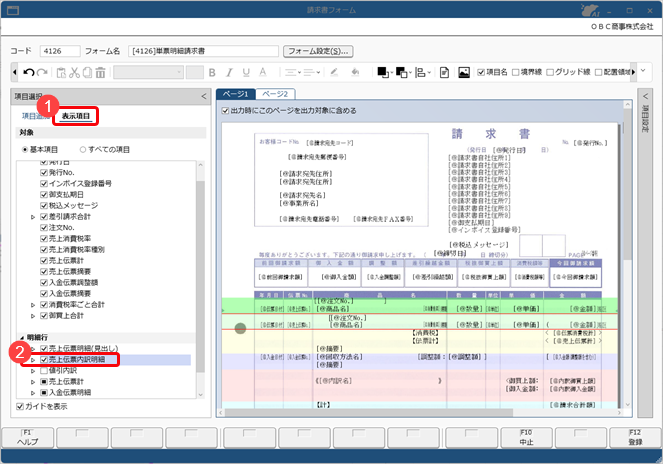Select the 基本項目 radio button
The image size is (664, 464).
point(25,149)
